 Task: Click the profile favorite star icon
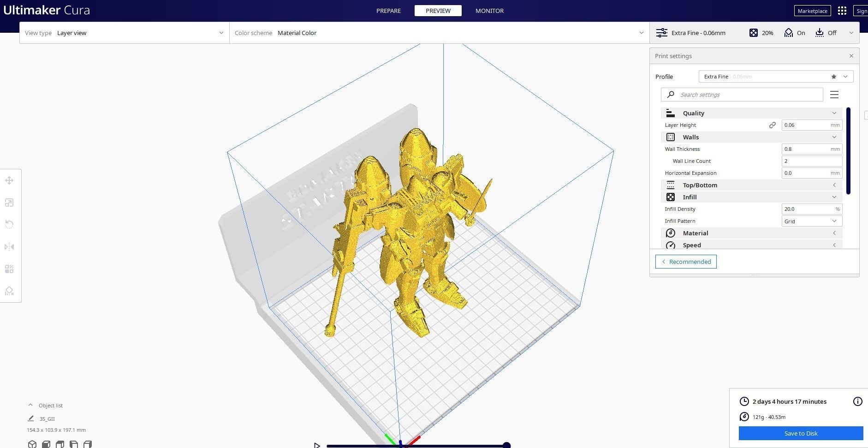pyautogui.click(x=833, y=77)
